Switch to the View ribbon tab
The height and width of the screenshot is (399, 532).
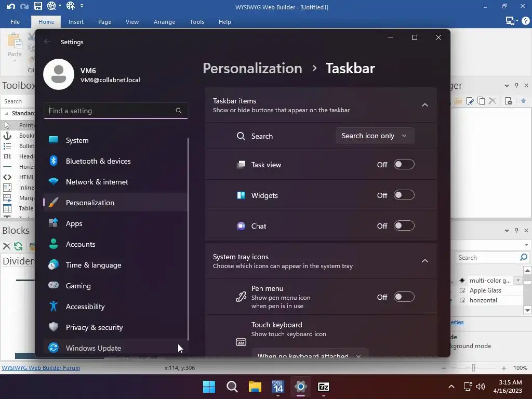132,22
